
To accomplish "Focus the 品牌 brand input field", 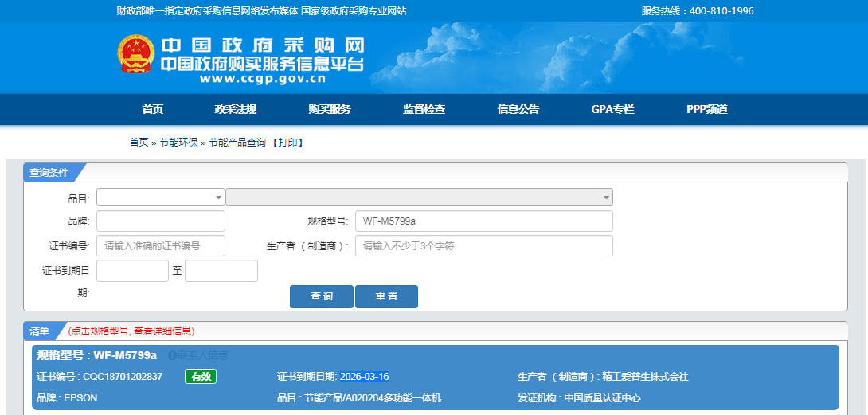I will pyautogui.click(x=161, y=221).
